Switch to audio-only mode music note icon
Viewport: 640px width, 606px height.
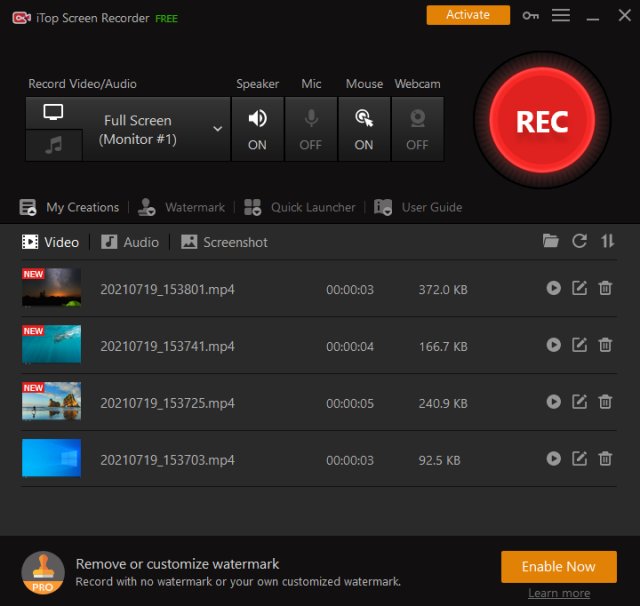[x=53, y=145]
